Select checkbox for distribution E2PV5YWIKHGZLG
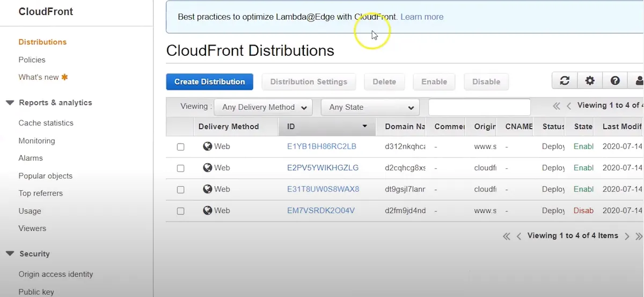The width and height of the screenshot is (644, 297). pos(181,168)
